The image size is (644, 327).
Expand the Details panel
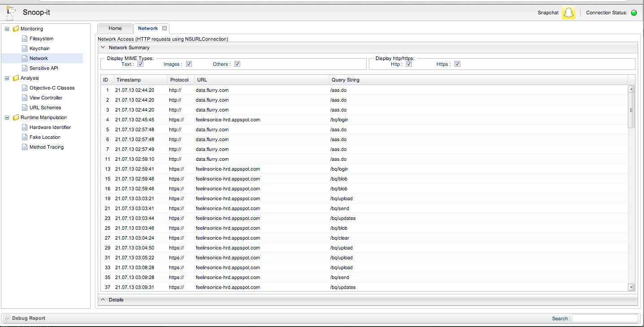[x=103, y=300]
